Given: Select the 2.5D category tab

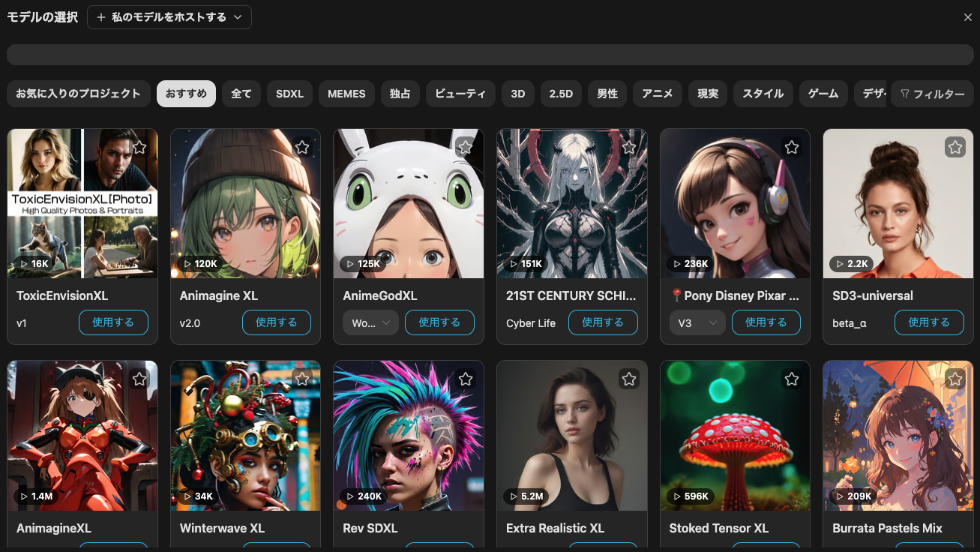Looking at the screenshot, I should [x=561, y=94].
